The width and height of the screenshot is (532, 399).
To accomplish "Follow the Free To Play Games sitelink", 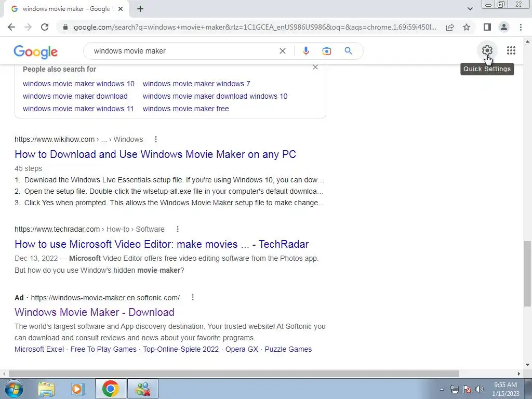I will (x=103, y=349).
